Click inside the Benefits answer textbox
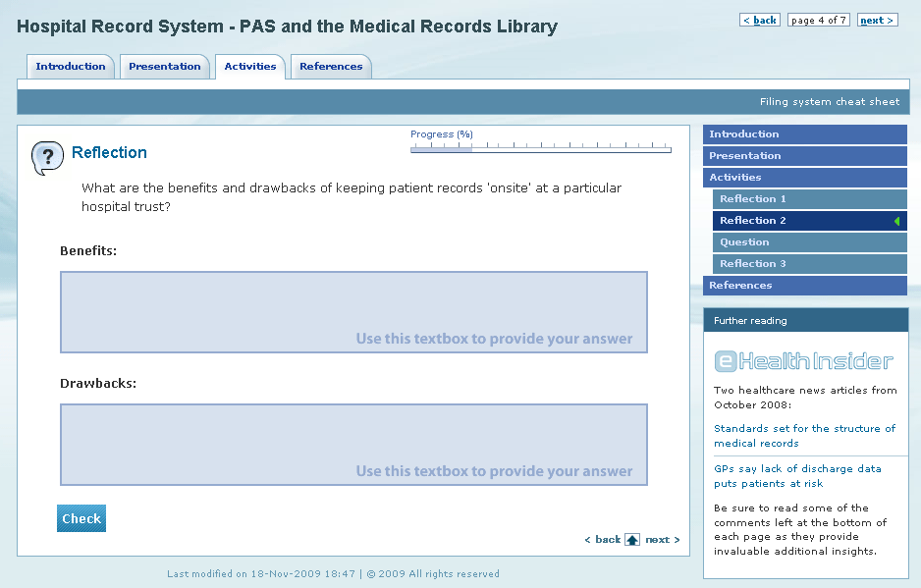 pos(353,312)
